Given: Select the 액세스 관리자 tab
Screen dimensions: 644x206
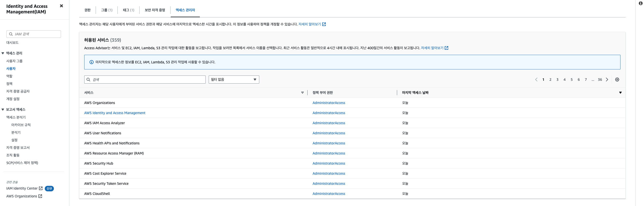Looking at the screenshot, I should (185, 10).
